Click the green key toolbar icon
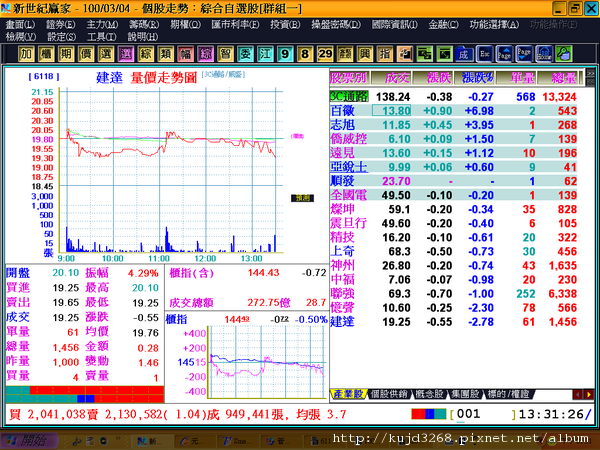The width and height of the screenshot is (600, 450). coord(564,54)
